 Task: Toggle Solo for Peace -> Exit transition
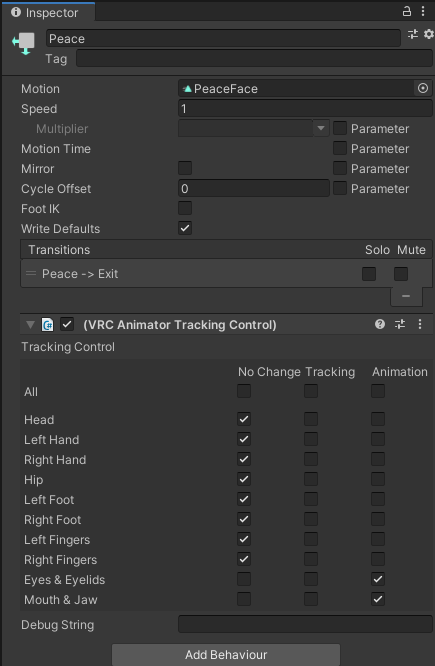[369, 274]
